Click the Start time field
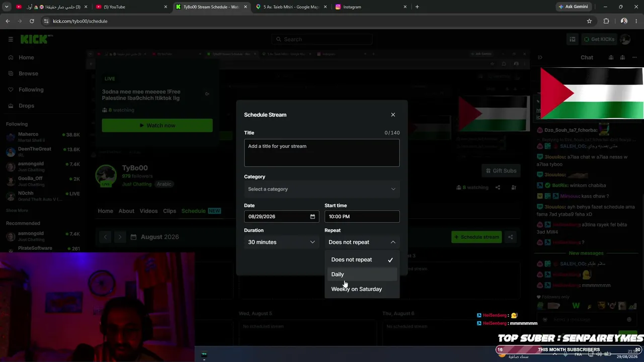This screenshot has width=644, height=362. (x=362, y=217)
